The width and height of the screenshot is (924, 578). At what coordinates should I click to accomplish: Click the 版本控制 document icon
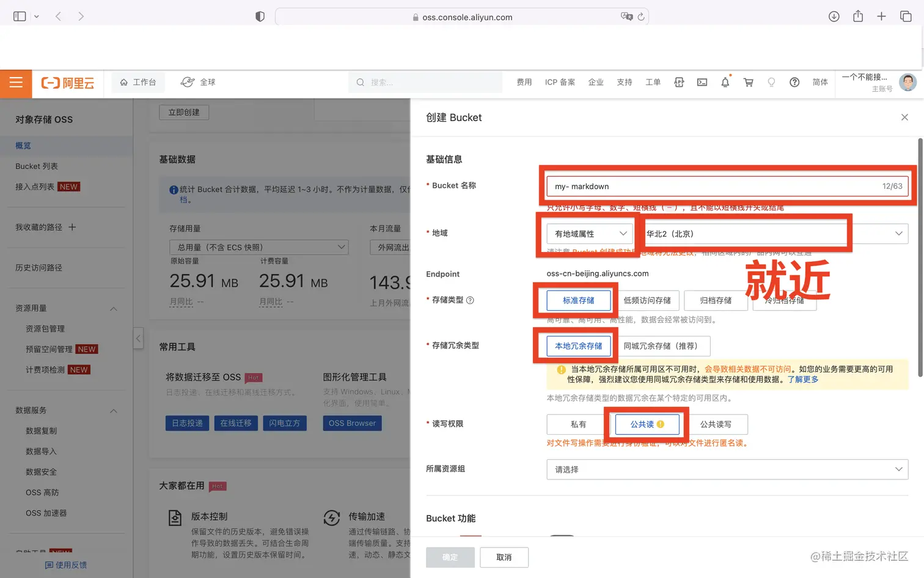tap(175, 518)
